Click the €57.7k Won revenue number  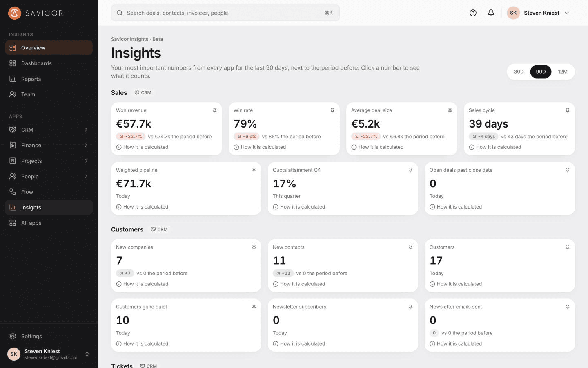(x=134, y=124)
